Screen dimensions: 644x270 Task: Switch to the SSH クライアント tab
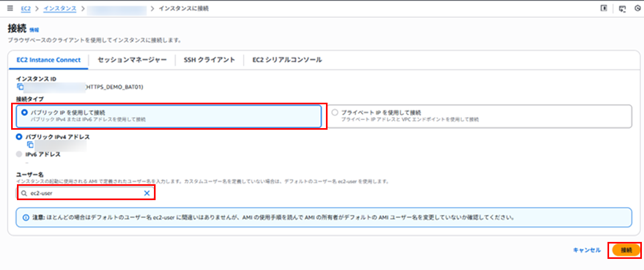pos(209,60)
